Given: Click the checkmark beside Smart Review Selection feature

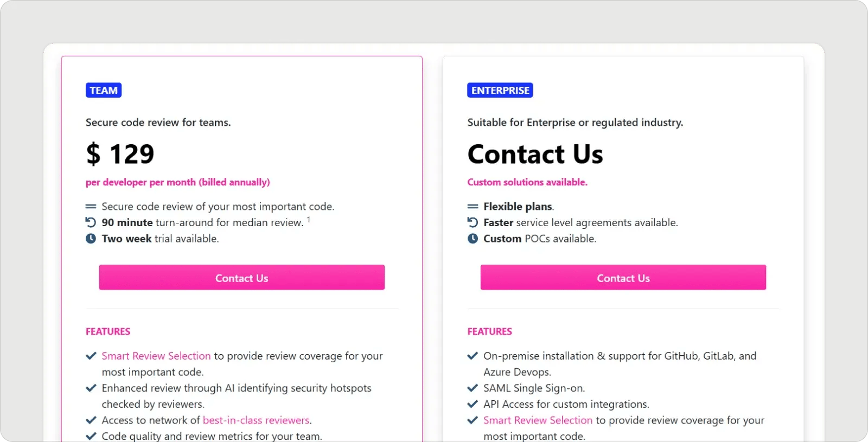Looking at the screenshot, I should point(90,355).
